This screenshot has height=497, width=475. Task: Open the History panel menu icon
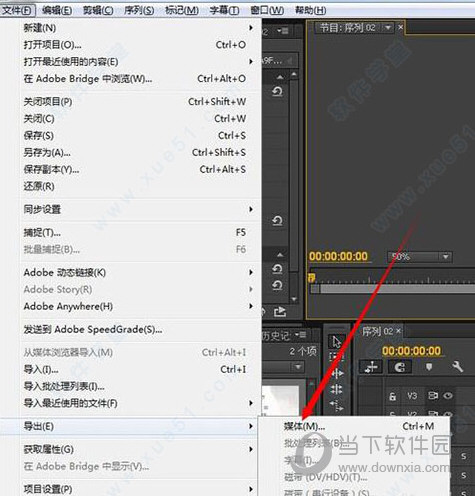tap(301, 335)
